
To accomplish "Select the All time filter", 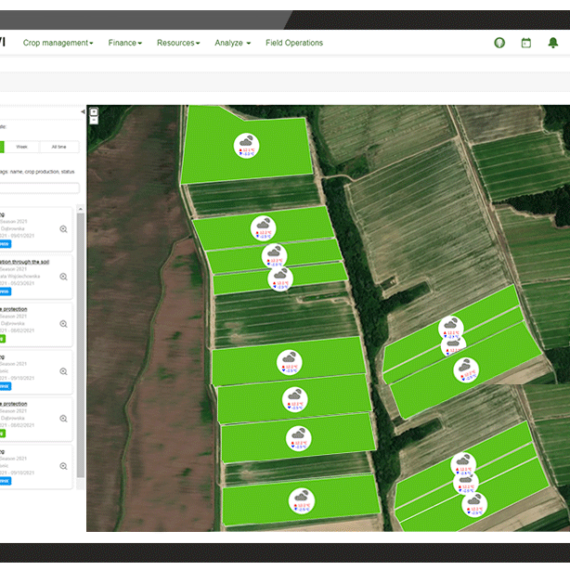I will 59,147.
